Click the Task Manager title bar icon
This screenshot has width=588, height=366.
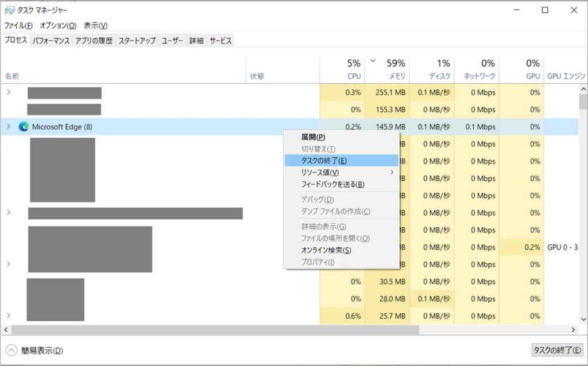click(9, 10)
